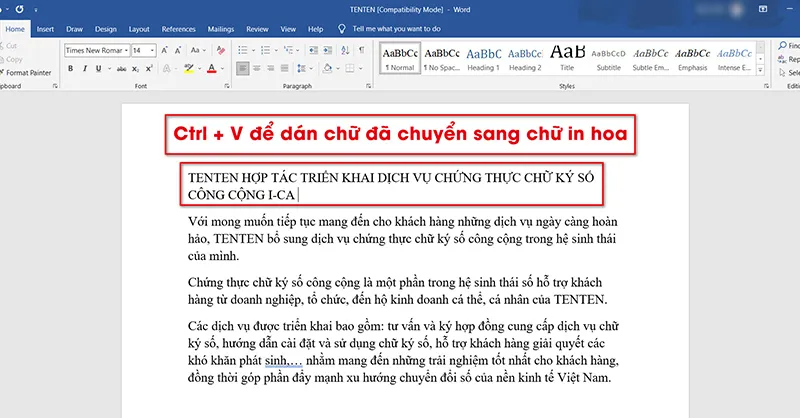This screenshot has width=800, height=418.
Task: Apply the Normal style
Action: pyautogui.click(x=400, y=58)
